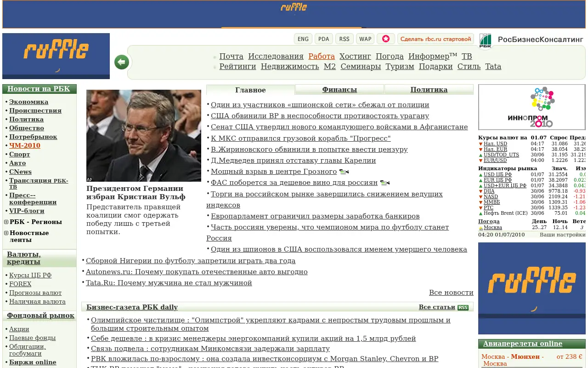Open the ЧМ-2010 sidebar link
The width and height of the screenshot is (588, 368).
[25, 146]
